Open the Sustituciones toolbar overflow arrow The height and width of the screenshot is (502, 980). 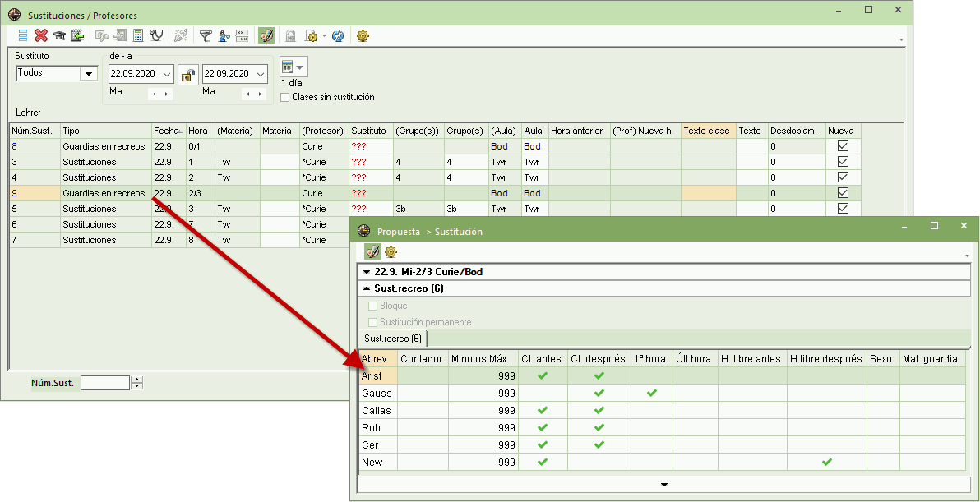point(901,39)
